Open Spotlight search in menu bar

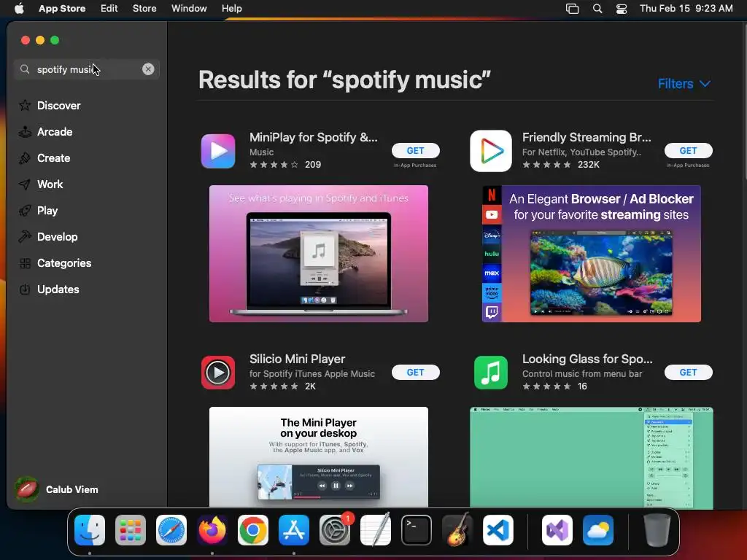(x=597, y=9)
